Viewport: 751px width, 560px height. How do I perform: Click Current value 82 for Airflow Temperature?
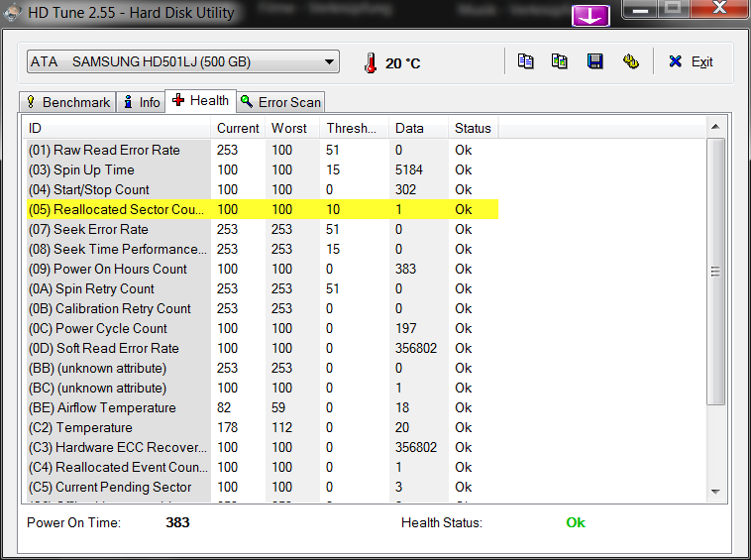(x=224, y=407)
